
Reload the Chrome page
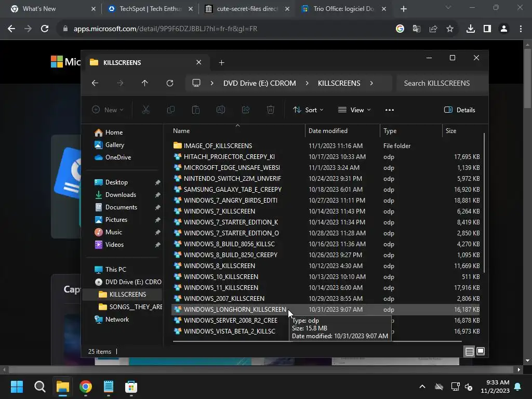coord(45,29)
